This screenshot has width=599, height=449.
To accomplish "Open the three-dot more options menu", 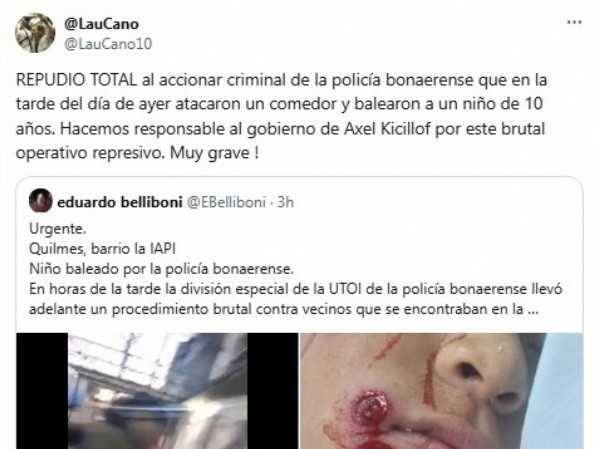I will pyautogui.click(x=574, y=22).
